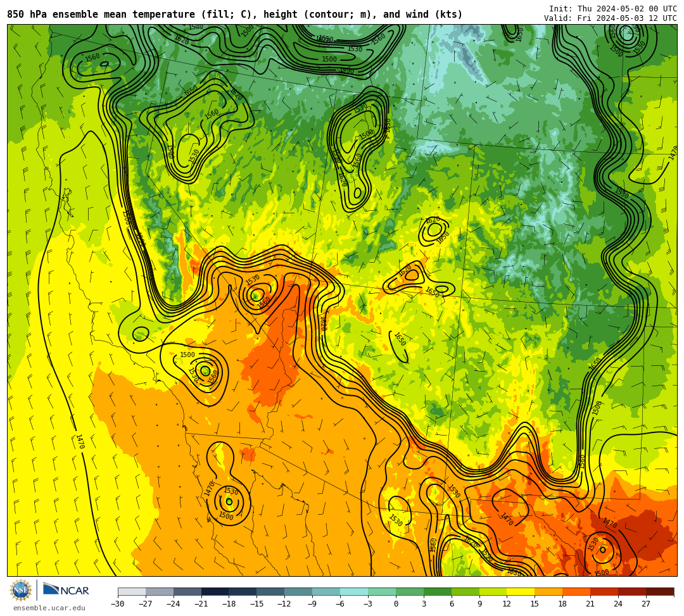
Task: Click the positive 12 colorbar tick label
Action: tap(507, 604)
